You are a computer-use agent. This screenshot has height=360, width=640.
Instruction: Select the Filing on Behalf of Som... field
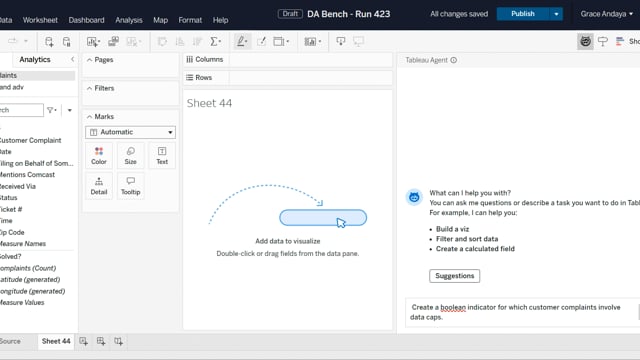36,163
